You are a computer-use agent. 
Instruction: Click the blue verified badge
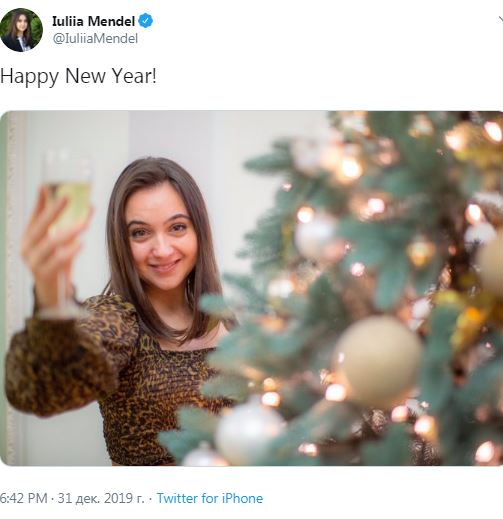[x=146, y=21]
